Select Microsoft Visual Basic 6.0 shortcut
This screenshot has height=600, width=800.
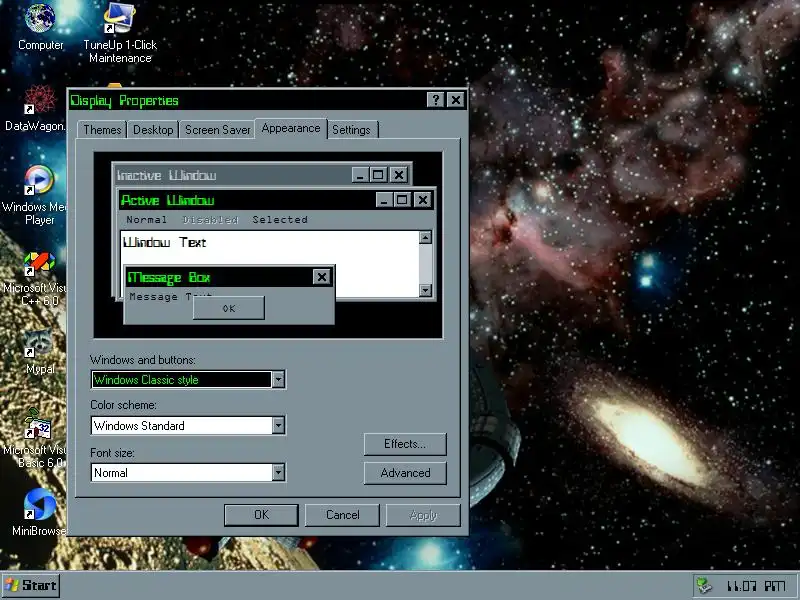point(37,439)
